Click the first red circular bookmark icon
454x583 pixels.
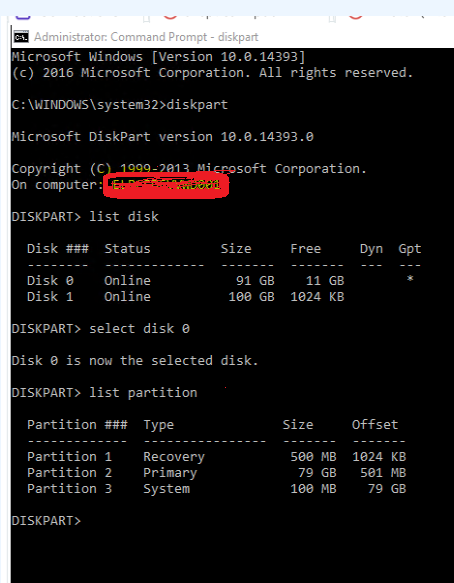coord(170,17)
